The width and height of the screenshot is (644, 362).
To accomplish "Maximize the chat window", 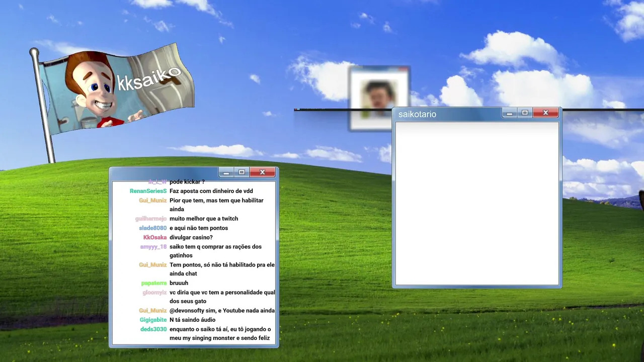I will (x=242, y=172).
